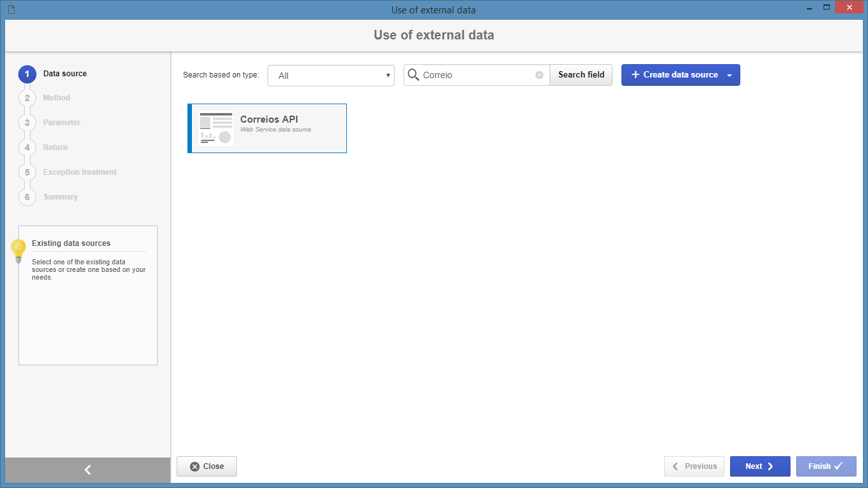Image resolution: width=868 pixels, height=488 pixels.
Task: Collapse the left wizard sidebar
Action: click(88, 470)
